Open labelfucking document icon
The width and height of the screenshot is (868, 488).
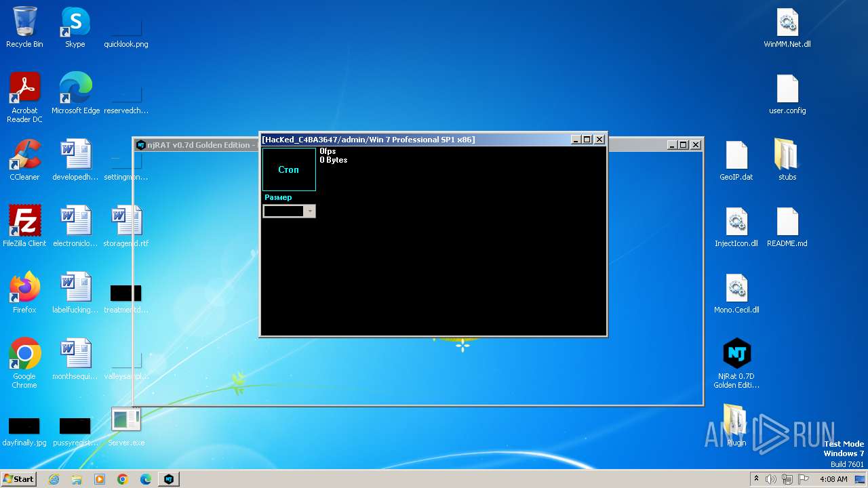75,293
